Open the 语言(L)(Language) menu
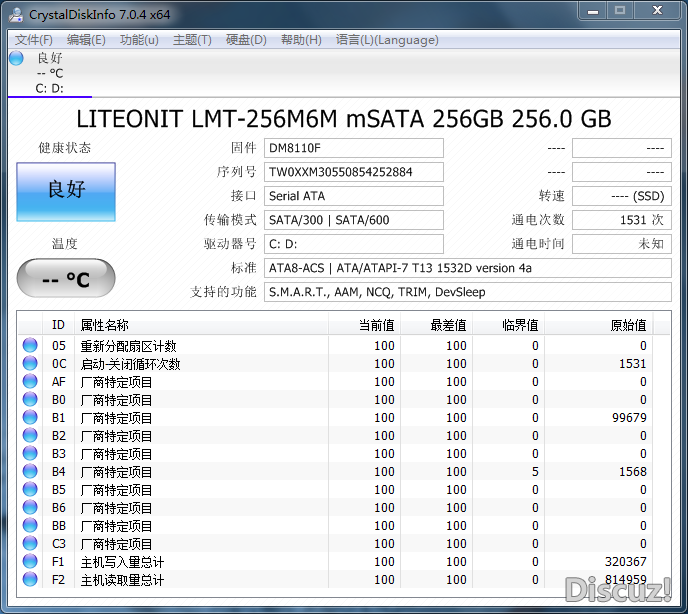 (x=387, y=40)
